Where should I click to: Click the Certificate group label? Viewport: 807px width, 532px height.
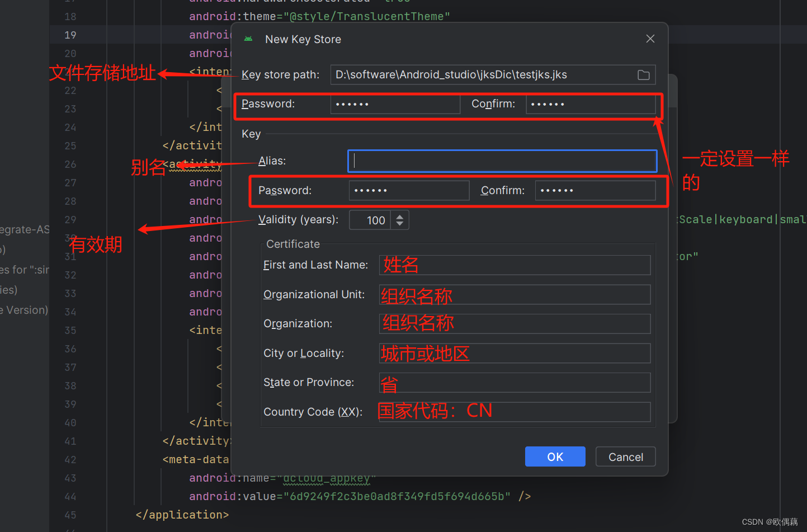[x=293, y=244]
